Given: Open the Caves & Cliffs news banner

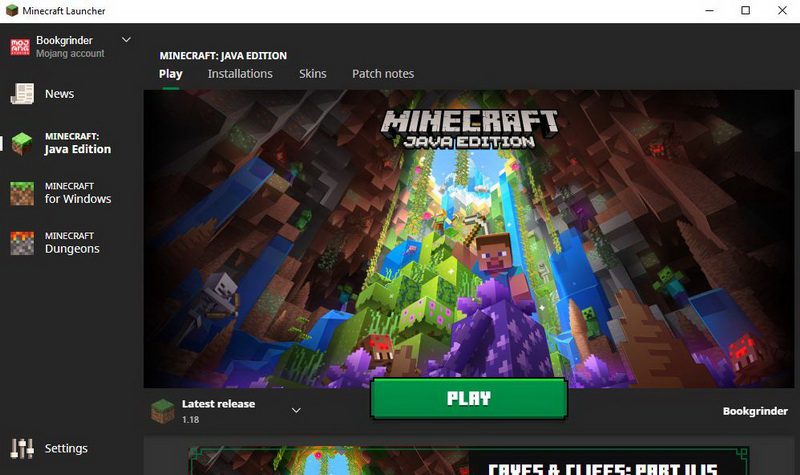Looking at the screenshot, I should (469, 461).
